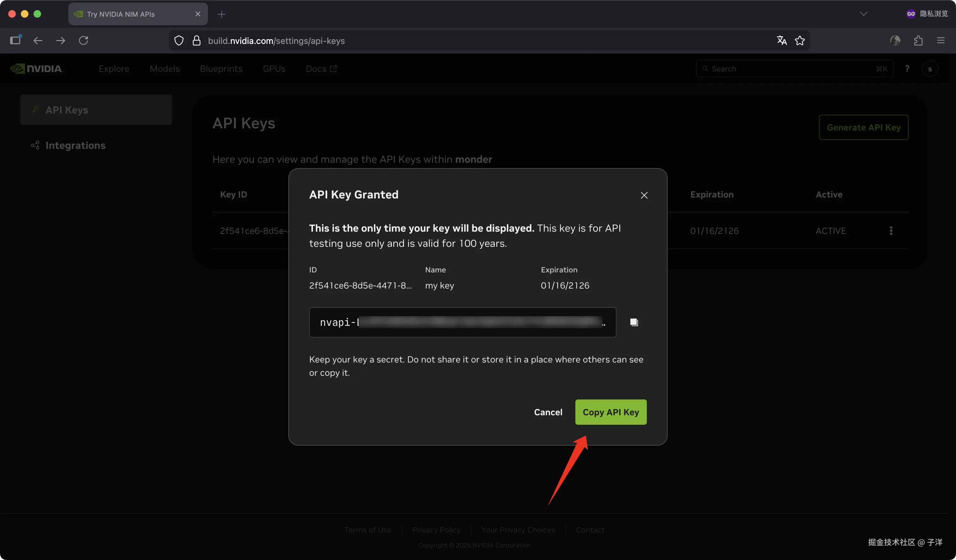This screenshot has width=956, height=560.
Task: Open the user account avatar menu
Action: click(929, 69)
